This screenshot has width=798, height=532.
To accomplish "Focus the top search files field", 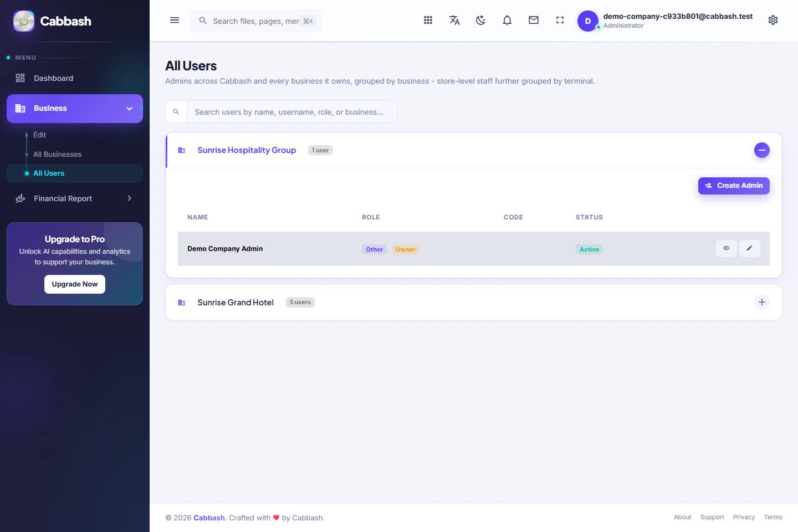I will coord(255,21).
